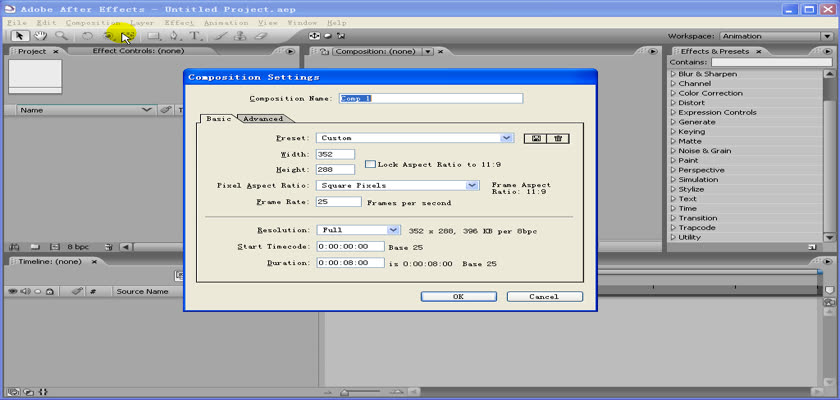Delete preset with trash icon
The width and height of the screenshot is (840, 400).
tap(558, 138)
